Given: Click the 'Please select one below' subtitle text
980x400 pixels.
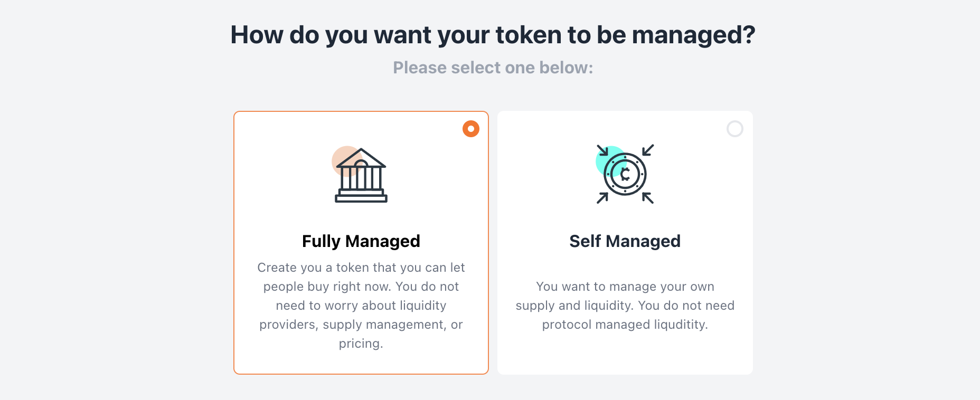Looking at the screenshot, I should click(493, 68).
